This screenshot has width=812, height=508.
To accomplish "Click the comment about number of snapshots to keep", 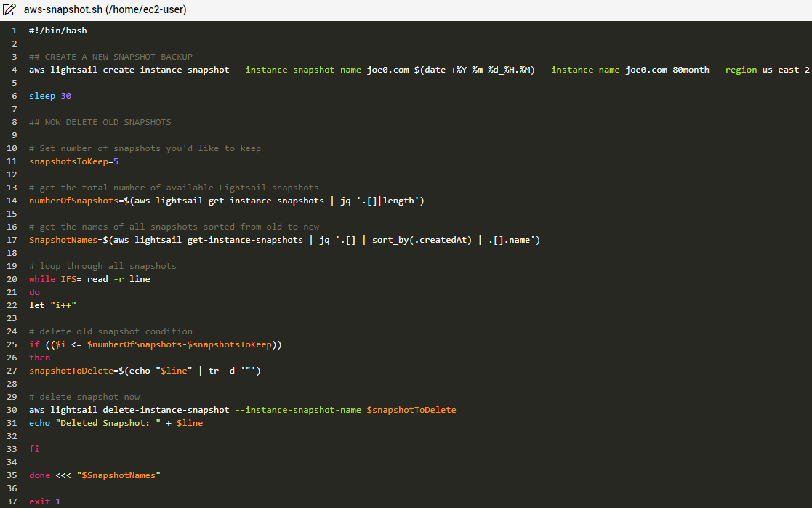I will pyautogui.click(x=145, y=148).
